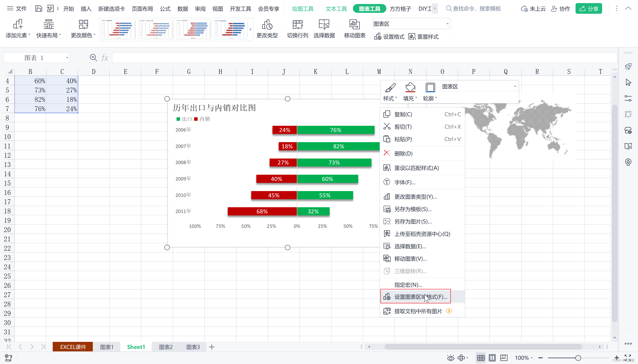
Task: Choose 字体(F) in context menu
Action: pyautogui.click(x=422, y=182)
